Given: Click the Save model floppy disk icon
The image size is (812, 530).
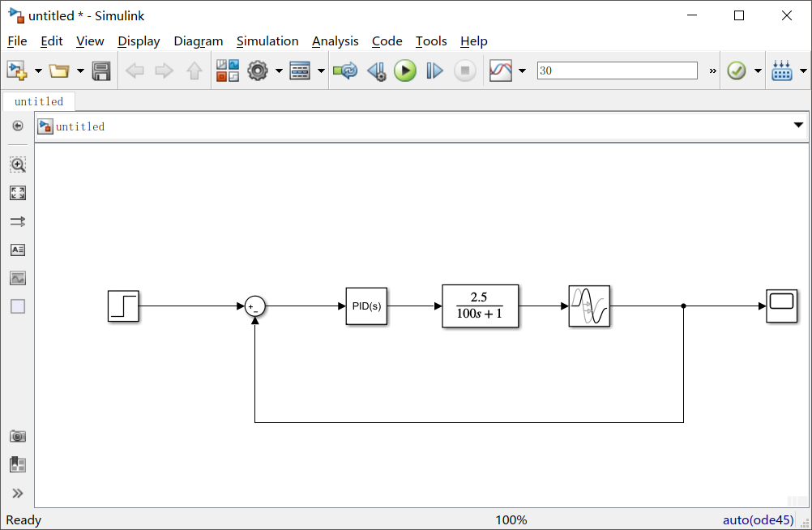Looking at the screenshot, I should 101,71.
